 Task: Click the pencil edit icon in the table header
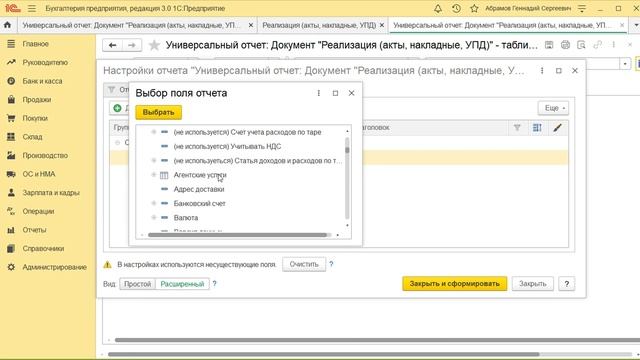tap(557, 128)
